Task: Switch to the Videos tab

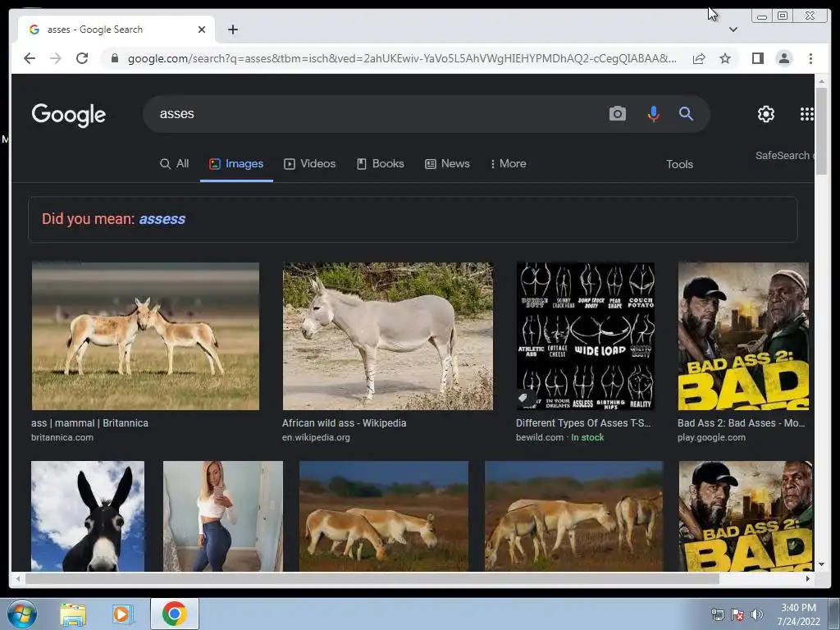Action: pyautogui.click(x=309, y=163)
